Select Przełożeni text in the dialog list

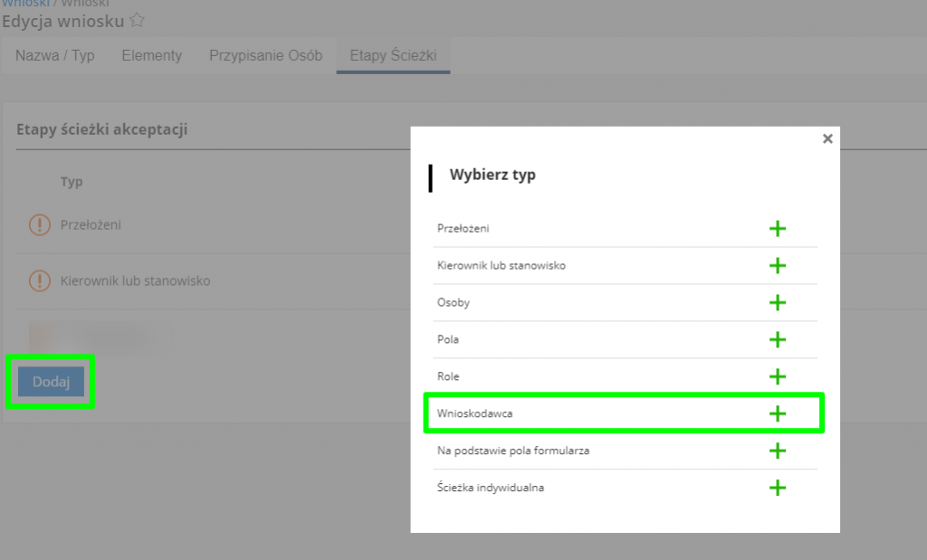click(463, 229)
